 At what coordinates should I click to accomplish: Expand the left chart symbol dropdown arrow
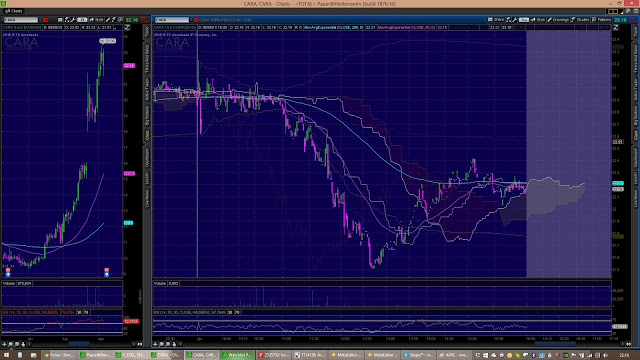coord(40,20)
